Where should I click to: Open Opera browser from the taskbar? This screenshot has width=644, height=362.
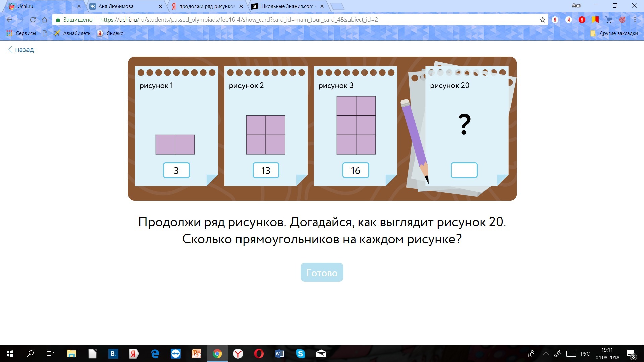[259, 354]
